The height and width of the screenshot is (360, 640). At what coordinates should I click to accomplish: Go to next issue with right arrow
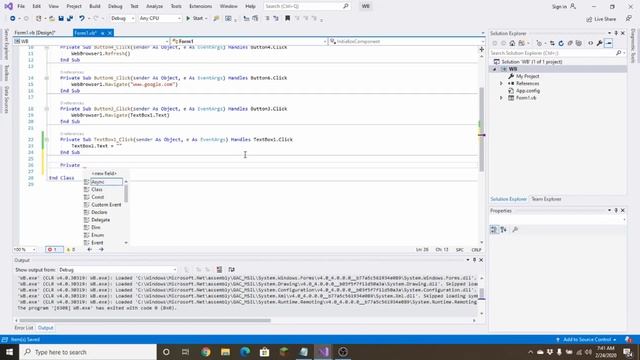[x=101, y=249]
